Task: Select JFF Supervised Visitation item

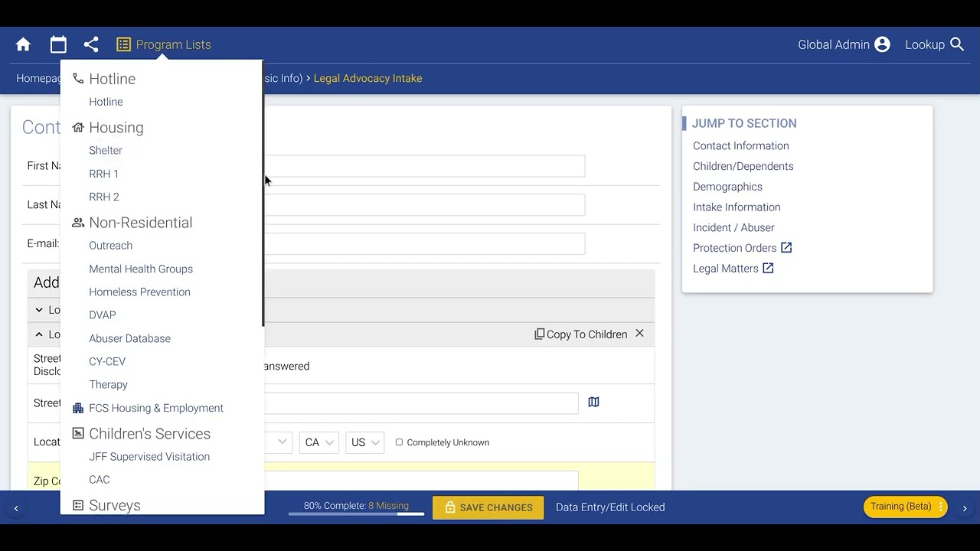Action: (x=149, y=457)
